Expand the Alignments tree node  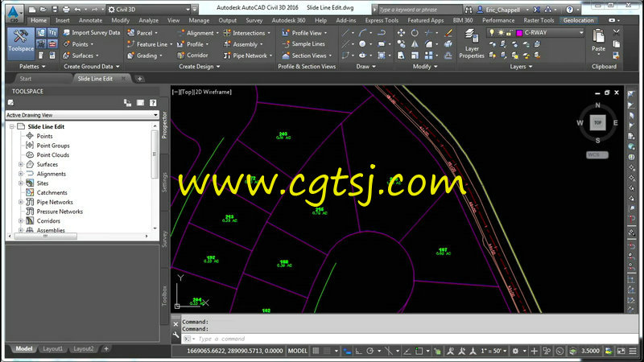pos(21,174)
